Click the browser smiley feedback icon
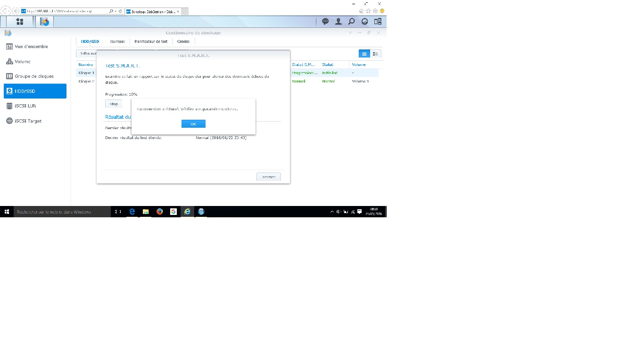This screenshot has width=644, height=362. pyautogui.click(x=382, y=11)
